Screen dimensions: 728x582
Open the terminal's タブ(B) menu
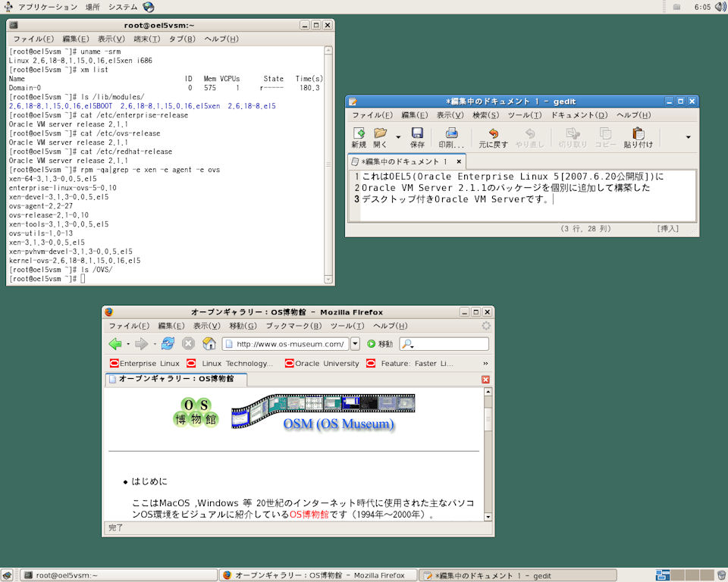182,39
